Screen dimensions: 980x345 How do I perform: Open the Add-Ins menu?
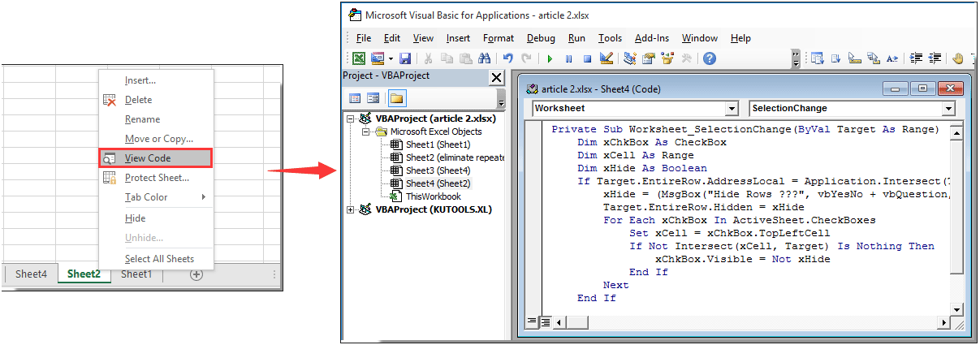coord(652,38)
